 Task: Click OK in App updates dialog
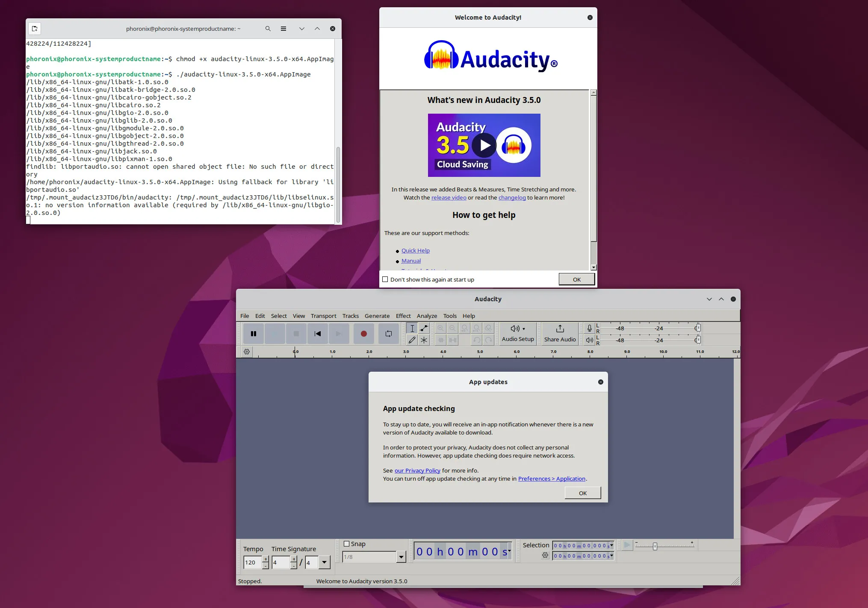point(582,493)
